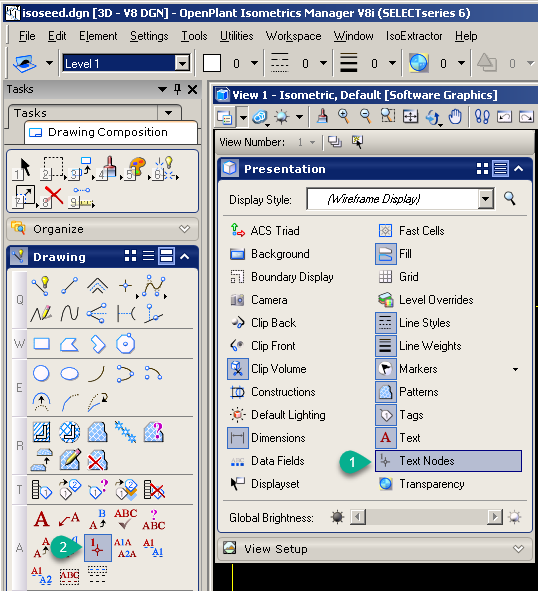The width and height of the screenshot is (538, 591).
Task: Toggle Patterns display
Action: (407, 392)
